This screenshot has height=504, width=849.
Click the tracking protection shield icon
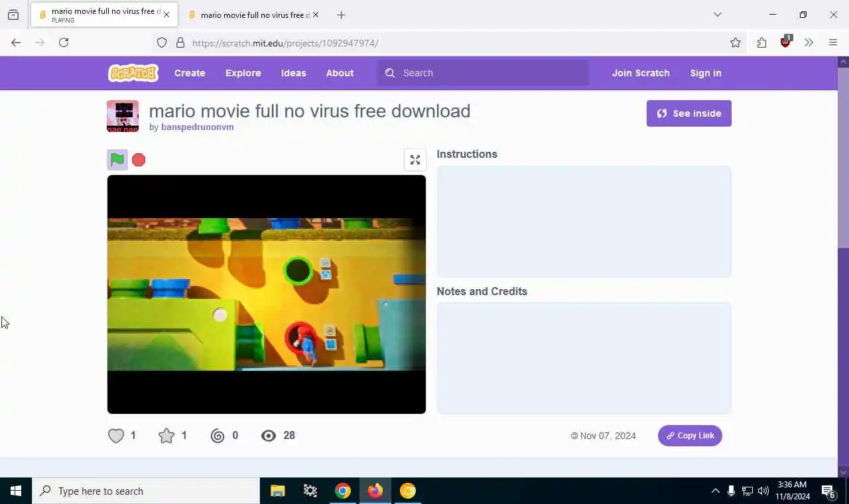coord(162,42)
